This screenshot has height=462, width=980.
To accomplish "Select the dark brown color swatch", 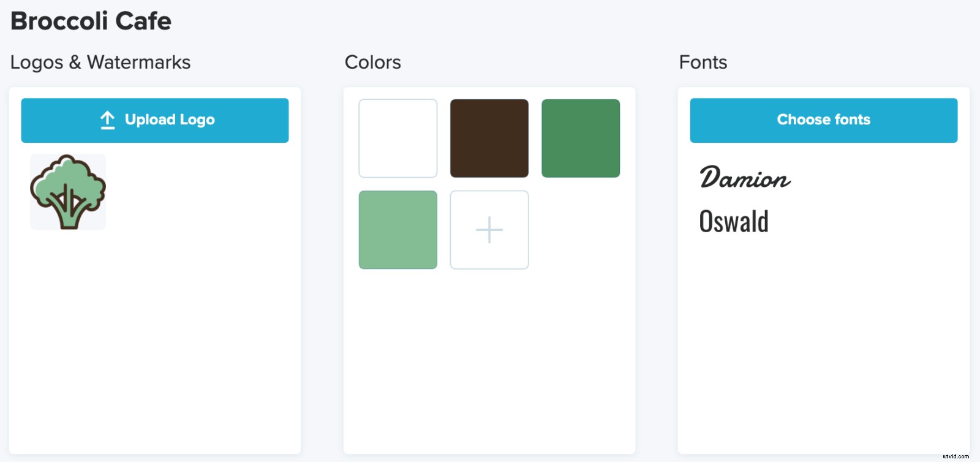I will tap(489, 138).
